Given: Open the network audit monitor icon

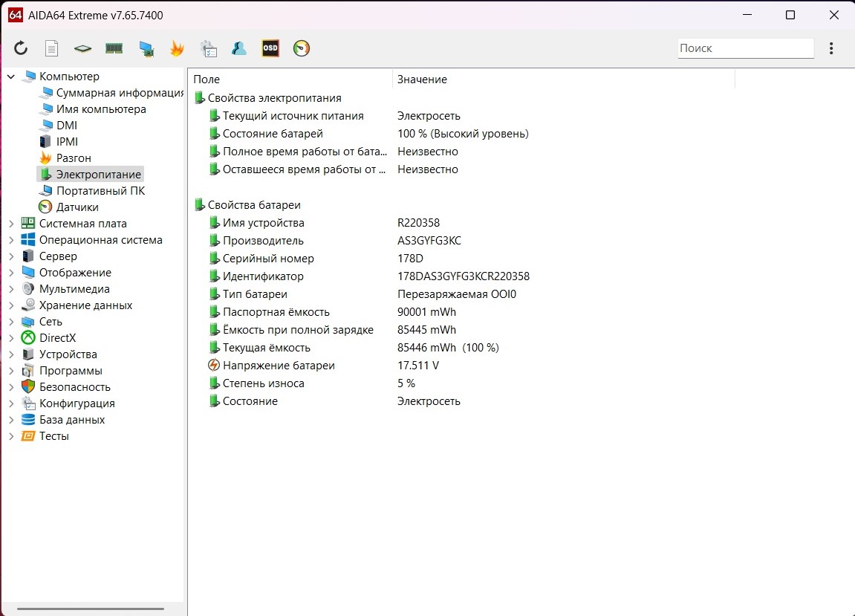Looking at the screenshot, I should (146, 48).
